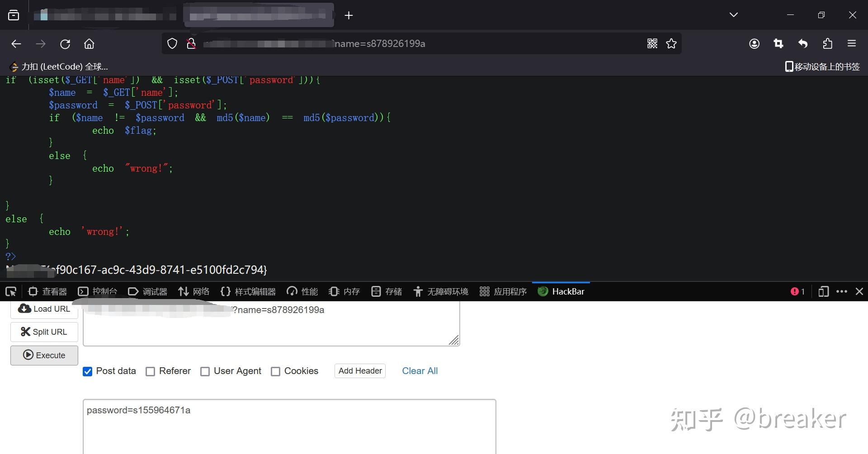Uncheck the Post data checkbox
The image size is (868, 454).
pyautogui.click(x=87, y=371)
